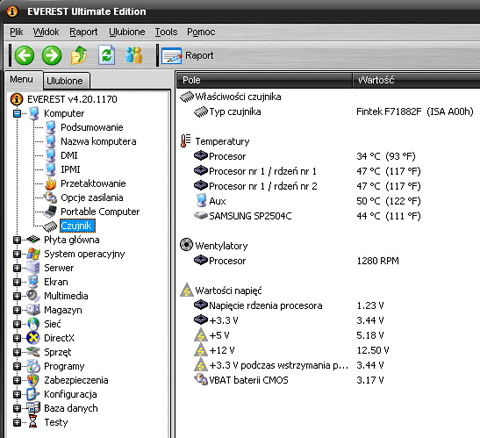Switch to the Ulubione tab

point(66,81)
